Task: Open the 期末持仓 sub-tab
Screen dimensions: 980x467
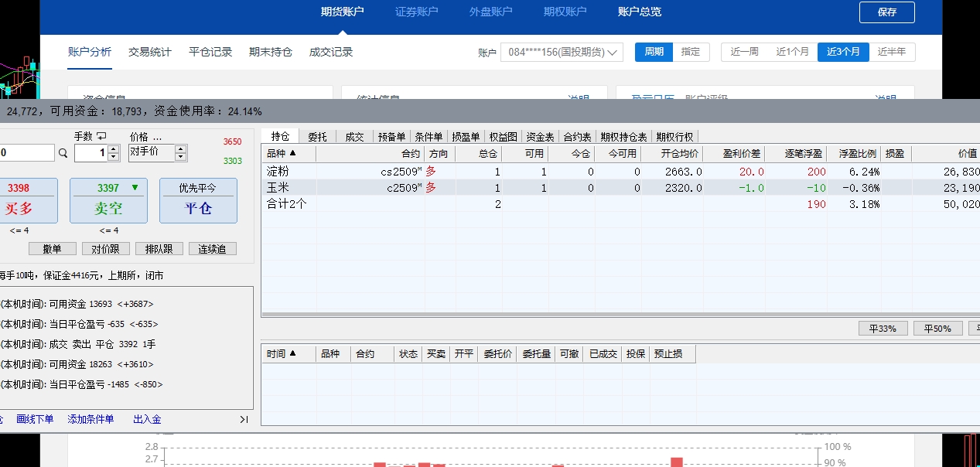Action: click(x=271, y=52)
